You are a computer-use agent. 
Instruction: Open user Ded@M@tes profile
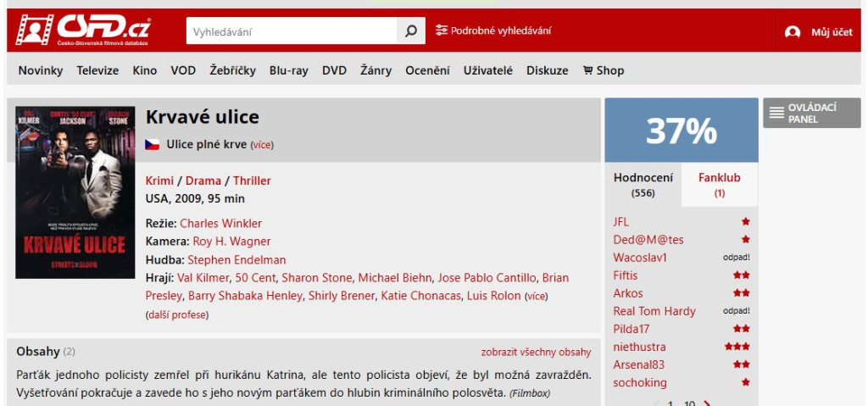tap(648, 239)
